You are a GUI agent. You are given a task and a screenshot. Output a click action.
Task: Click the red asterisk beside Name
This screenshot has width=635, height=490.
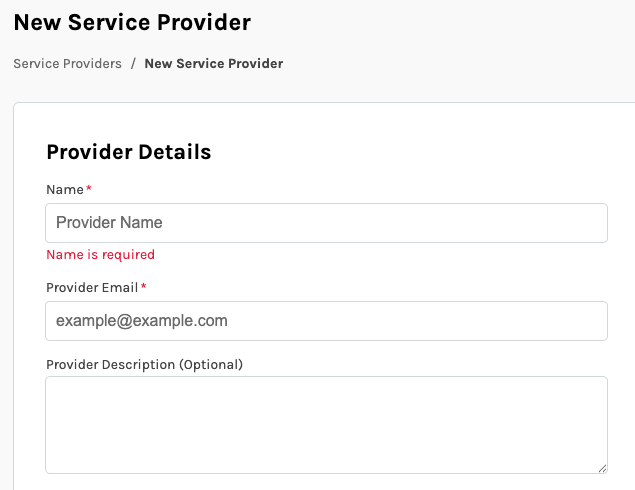click(89, 188)
